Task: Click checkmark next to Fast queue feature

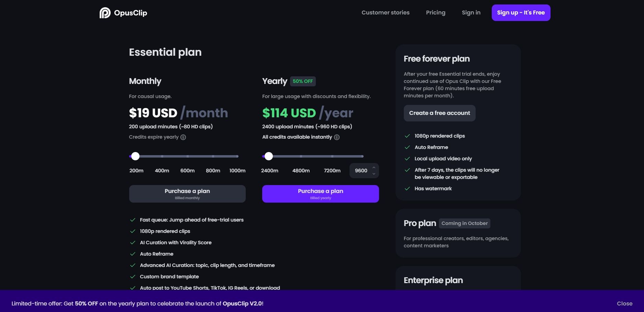Action: (133, 220)
